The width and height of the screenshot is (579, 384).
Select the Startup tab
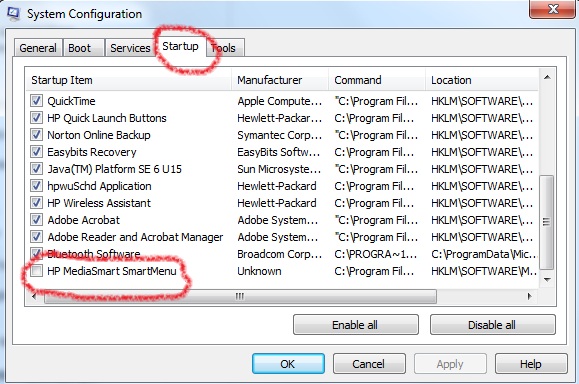click(180, 46)
